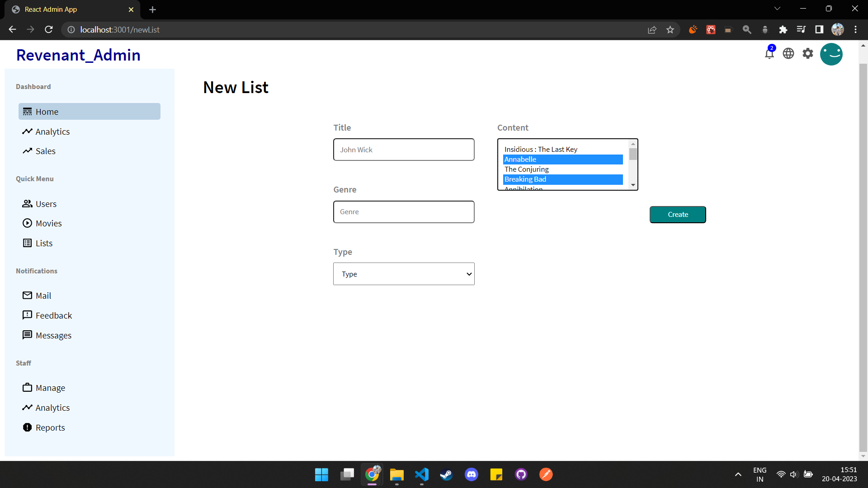This screenshot has width=868, height=488.
Task: Select Insidious : The Last Key option
Action: click(563, 150)
